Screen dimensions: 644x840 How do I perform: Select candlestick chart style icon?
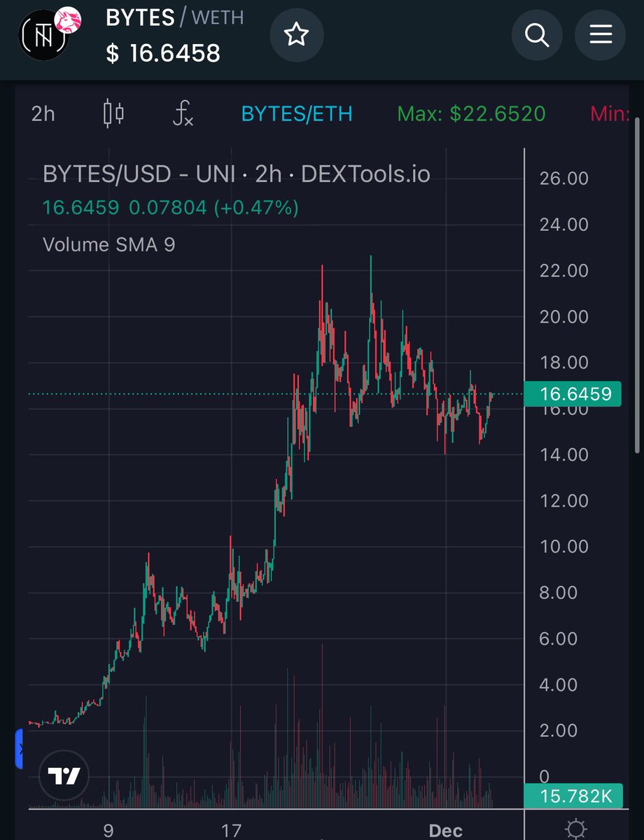point(113,113)
